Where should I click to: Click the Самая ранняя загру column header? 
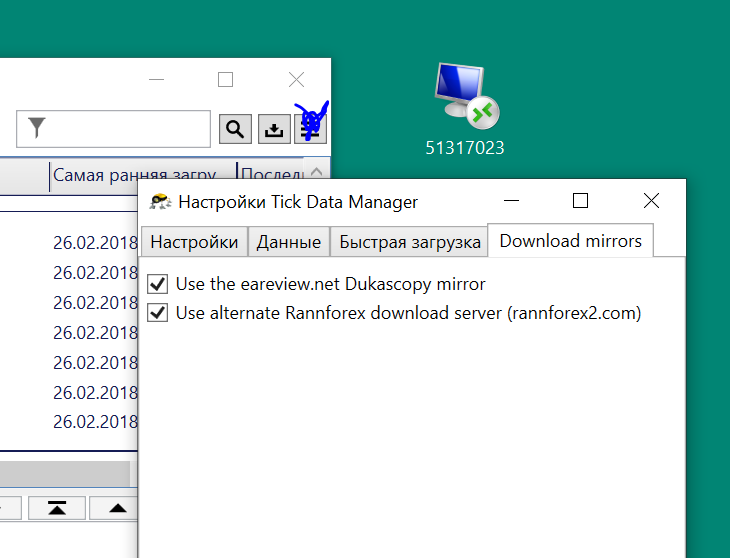click(x=134, y=175)
